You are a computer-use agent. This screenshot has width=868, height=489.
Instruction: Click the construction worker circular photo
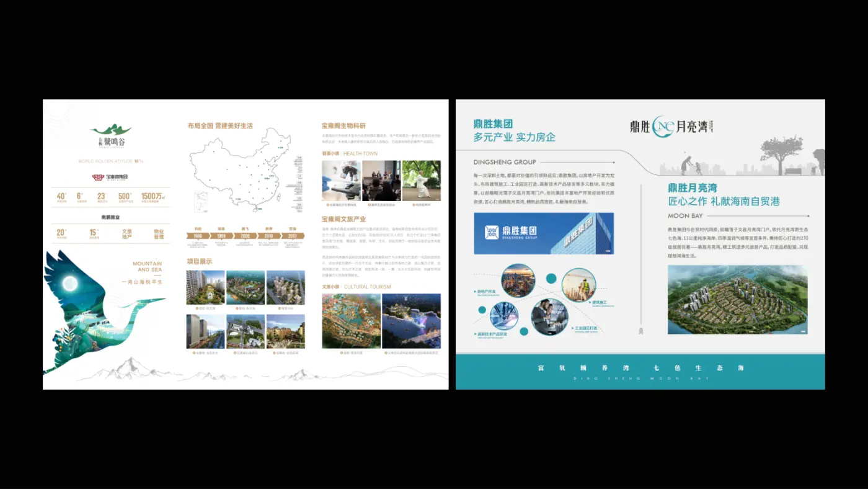(578, 284)
